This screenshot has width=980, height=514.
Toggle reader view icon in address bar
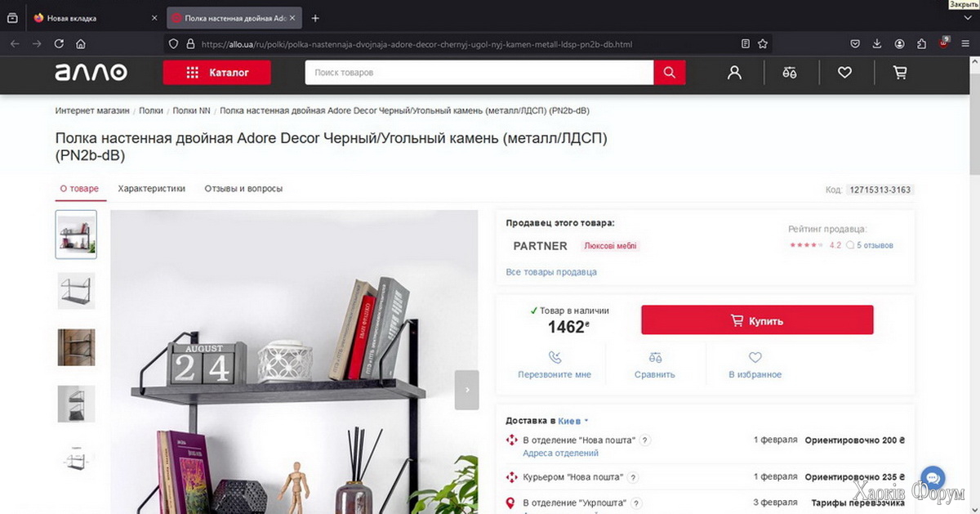pyautogui.click(x=745, y=44)
